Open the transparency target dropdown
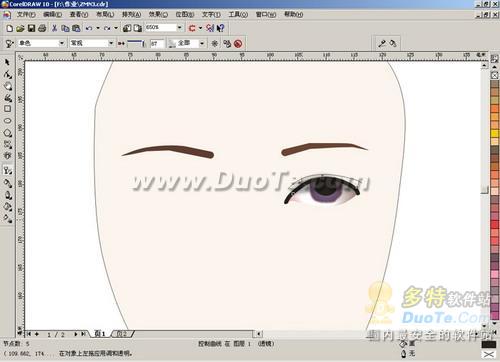500x362 pixels. (x=201, y=43)
